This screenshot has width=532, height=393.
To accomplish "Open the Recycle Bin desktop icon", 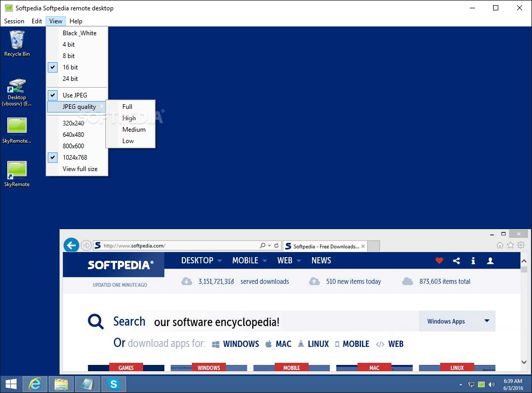I will pos(17,43).
